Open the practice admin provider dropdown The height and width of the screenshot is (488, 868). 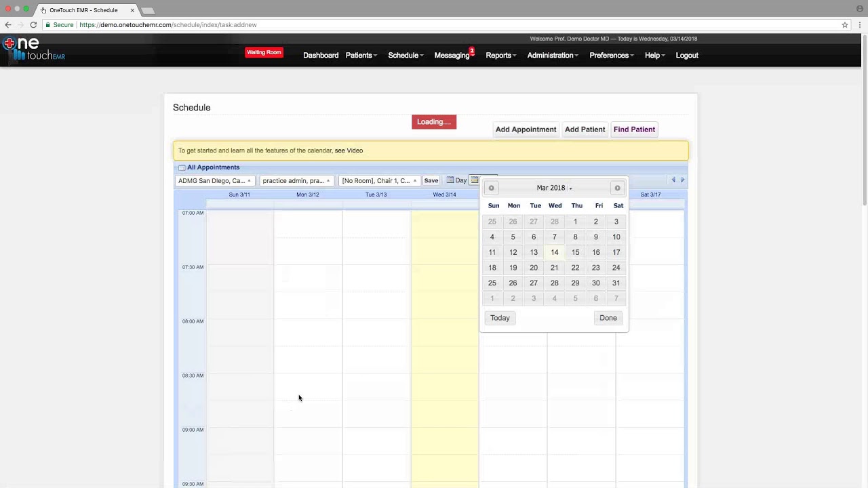click(x=296, y=181)
